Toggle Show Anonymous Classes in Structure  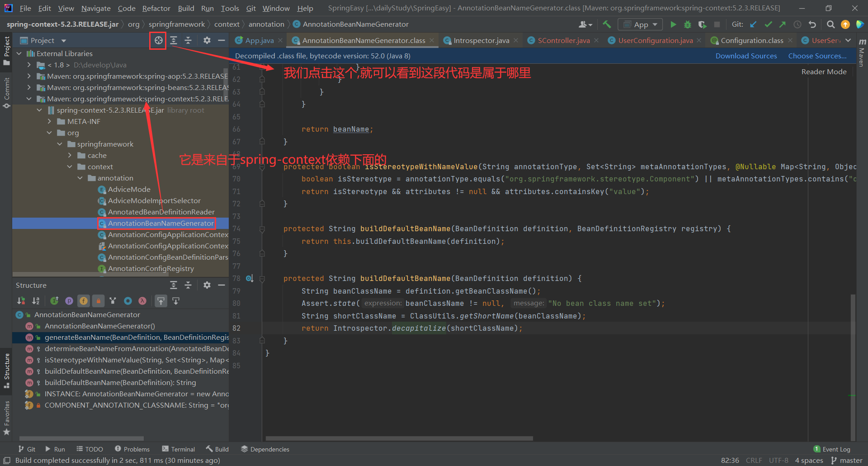coord(128,301)
